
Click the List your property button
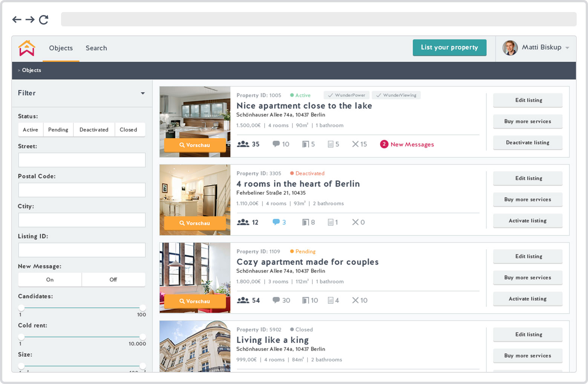[449, 47]
